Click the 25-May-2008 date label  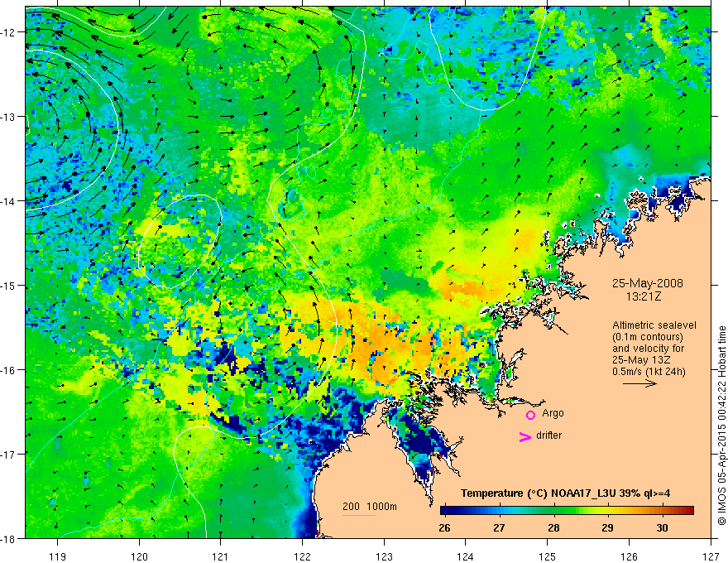coord(647,283)
